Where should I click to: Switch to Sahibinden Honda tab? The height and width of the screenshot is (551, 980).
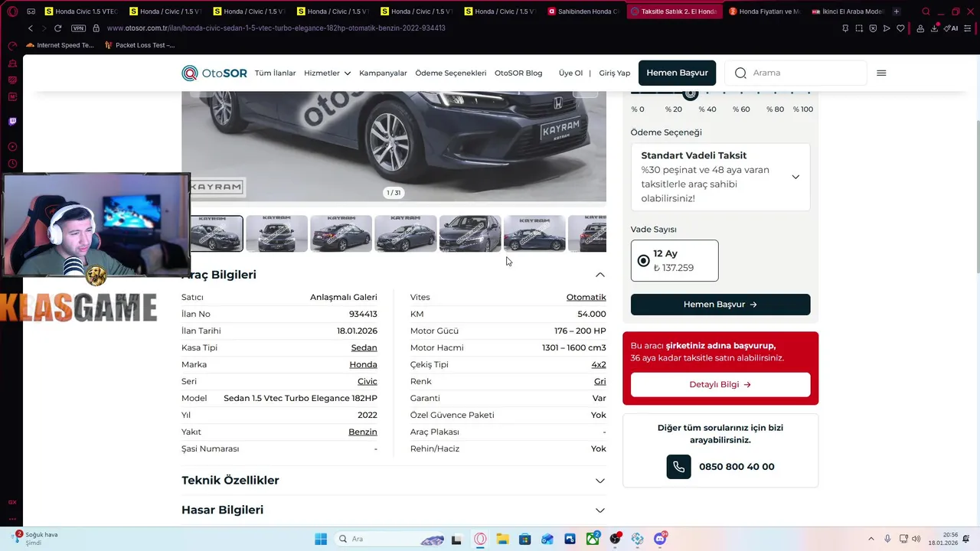tap(584, 11)
